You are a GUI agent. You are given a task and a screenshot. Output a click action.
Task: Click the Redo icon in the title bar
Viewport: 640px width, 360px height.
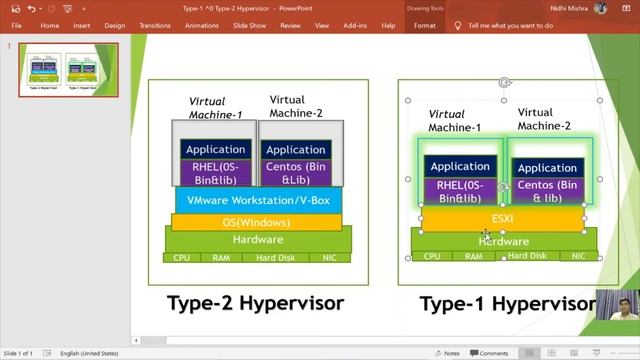[x=51, y=8]
